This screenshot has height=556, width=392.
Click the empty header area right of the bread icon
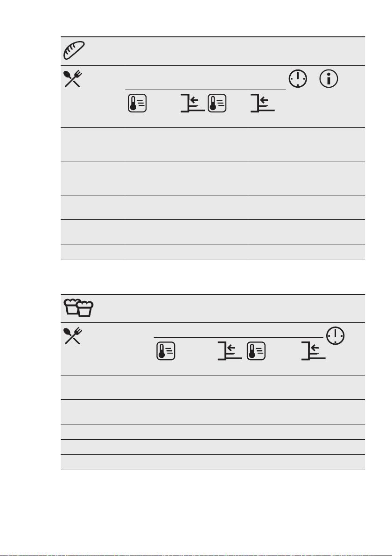(225, 51)
